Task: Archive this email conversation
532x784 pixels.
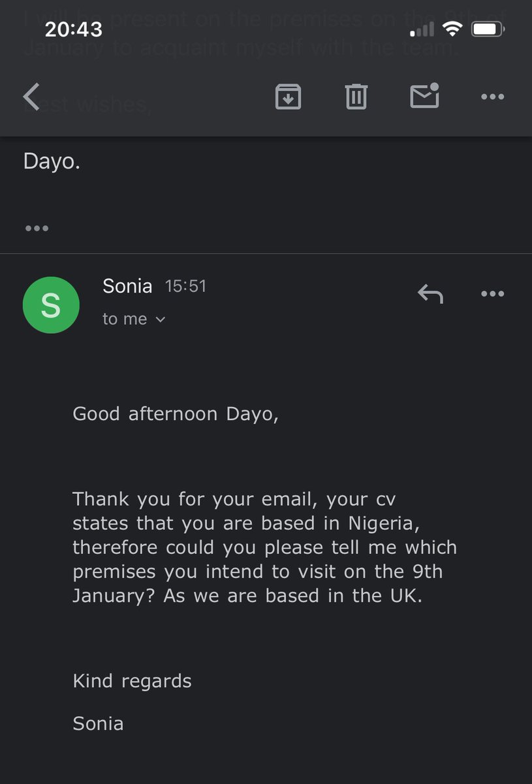Action: coord(288,97)
